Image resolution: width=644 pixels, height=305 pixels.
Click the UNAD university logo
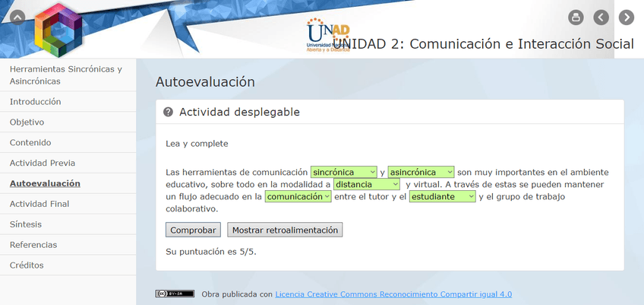click(328, 35)
